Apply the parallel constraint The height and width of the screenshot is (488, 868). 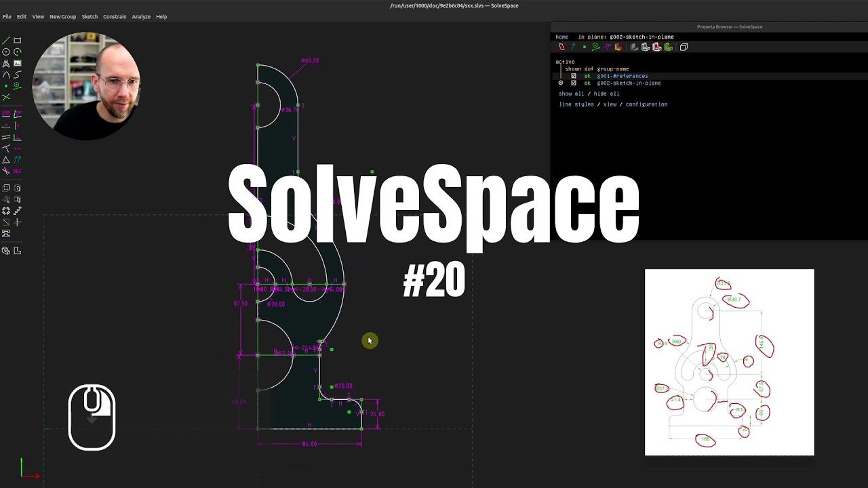click(x=6, y=136)
